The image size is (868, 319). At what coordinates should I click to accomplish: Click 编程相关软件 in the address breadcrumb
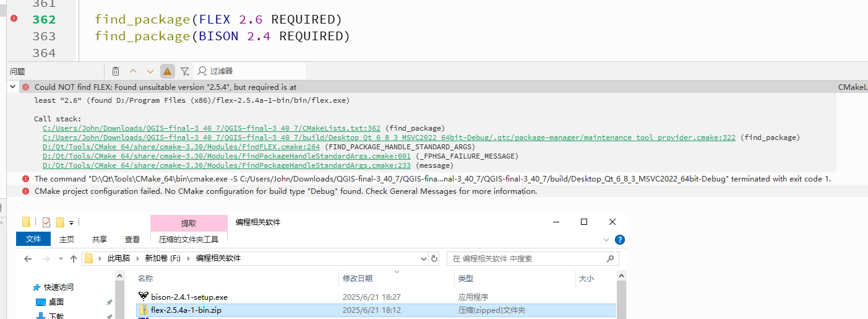point(218,258)
